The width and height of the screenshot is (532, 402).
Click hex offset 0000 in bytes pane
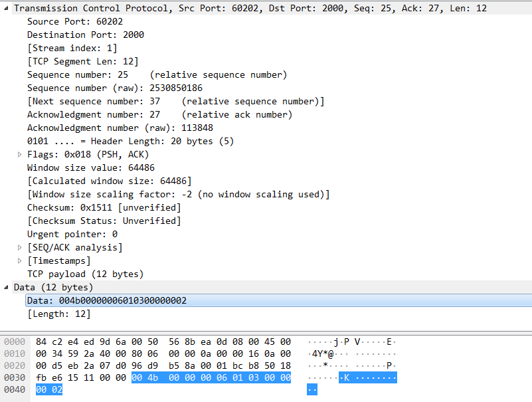pyautogui.click(x=15, y=342)
